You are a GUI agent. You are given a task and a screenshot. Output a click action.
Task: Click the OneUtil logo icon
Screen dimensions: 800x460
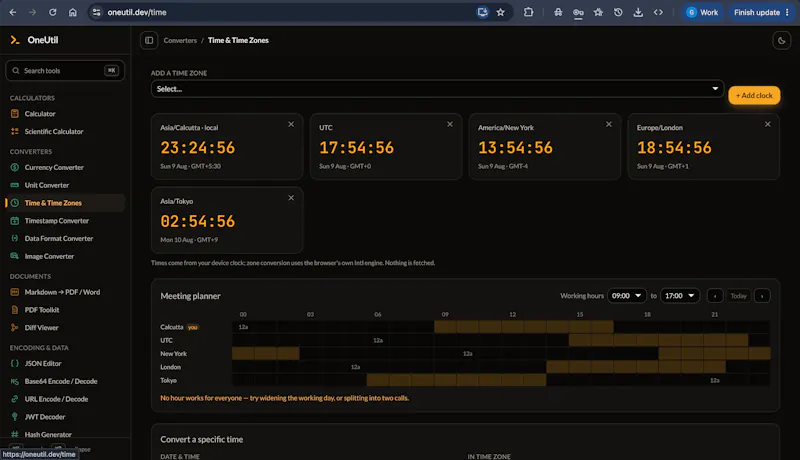click(15, 40)
